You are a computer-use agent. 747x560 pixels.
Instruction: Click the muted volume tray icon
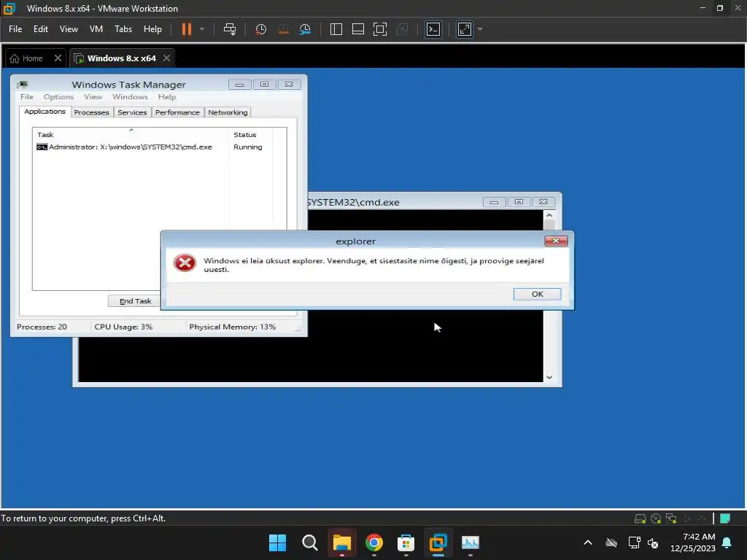click(653, 542)
